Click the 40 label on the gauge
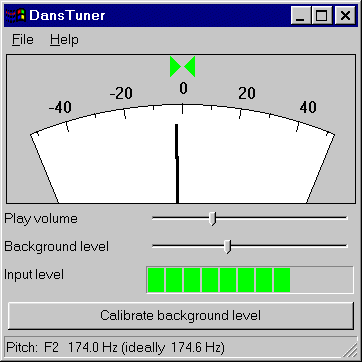Image resolution: width=362 pixels, height=362 pixels. click(308, 107)
